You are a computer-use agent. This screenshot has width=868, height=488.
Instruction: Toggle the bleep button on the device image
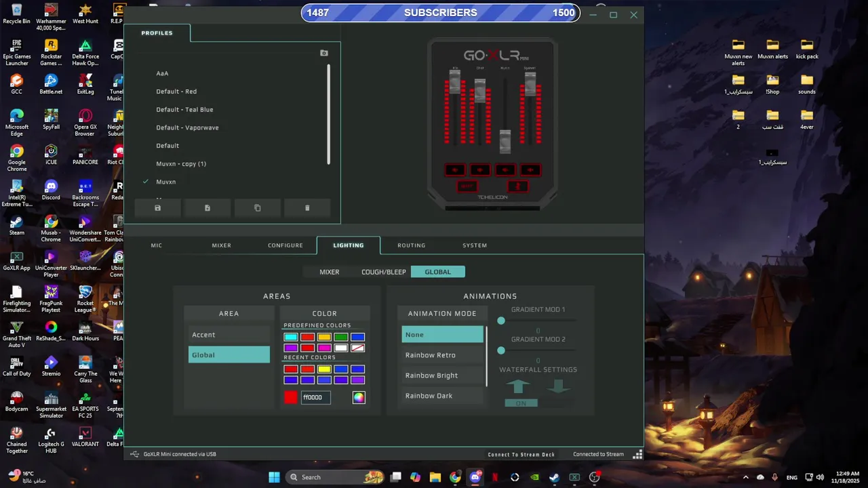467,186
